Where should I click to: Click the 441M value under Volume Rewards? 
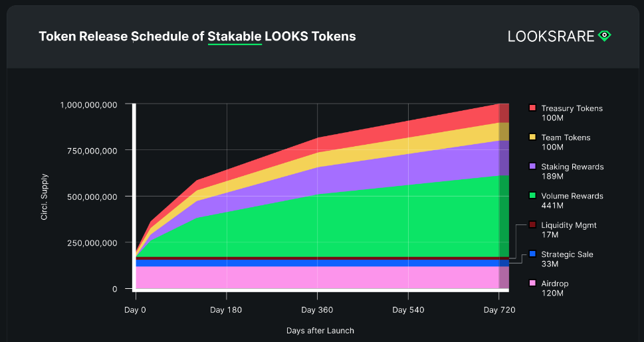point(552,206)
